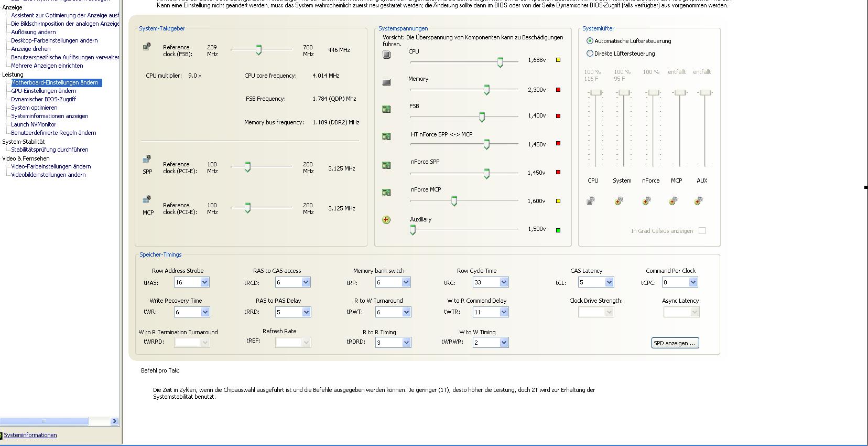868x446 pixels.
Task: Click the CPU voltage slider handle
Action: (500, 62)
